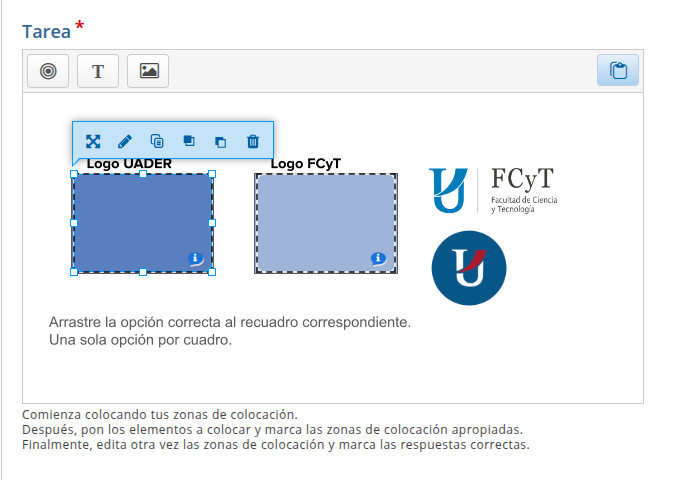Screen dimensions: 682x480
Task: Click the 'Finalmente, edita otra vez' help text
Action: (276, 445)
